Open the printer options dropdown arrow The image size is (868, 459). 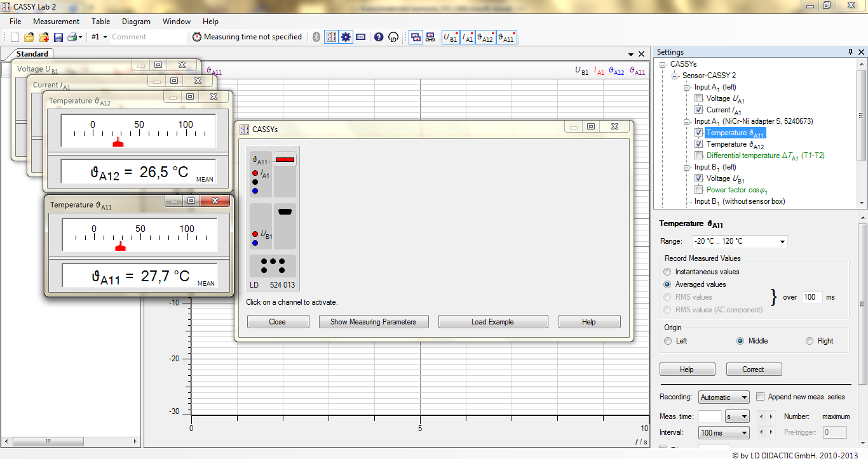80,37
